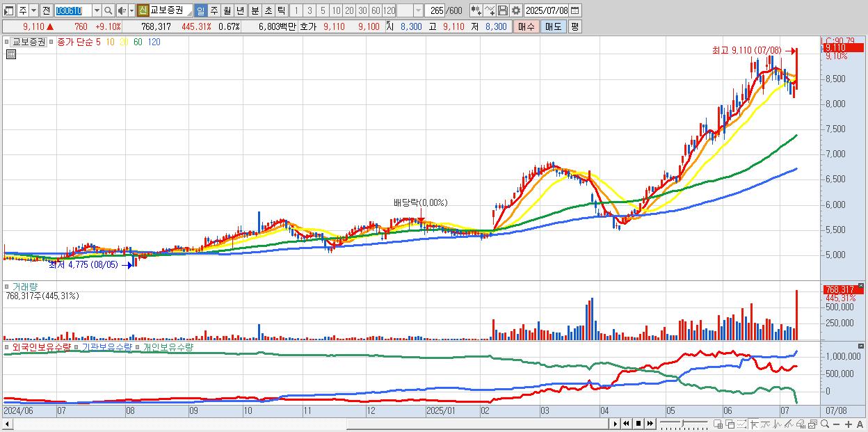Open the add candlestick indicator icon
Image resolution: width=868 pixels, height=432 pixels.
476,10
